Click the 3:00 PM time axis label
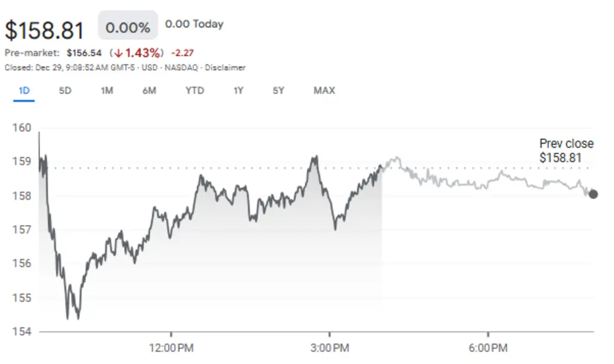The image size is (614, 364). coord(329,344)
